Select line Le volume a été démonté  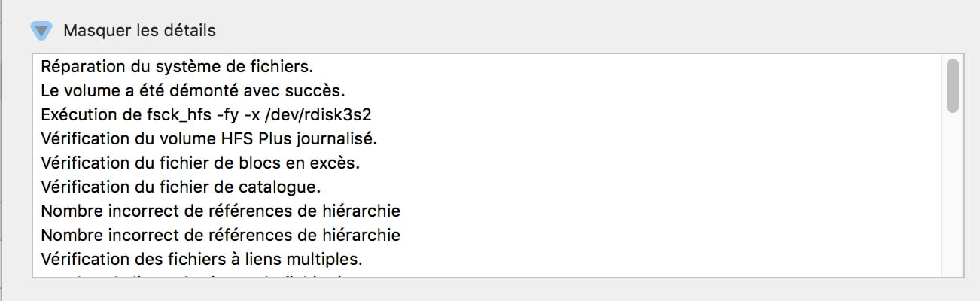pyautogui.click(x=193, y=90)
